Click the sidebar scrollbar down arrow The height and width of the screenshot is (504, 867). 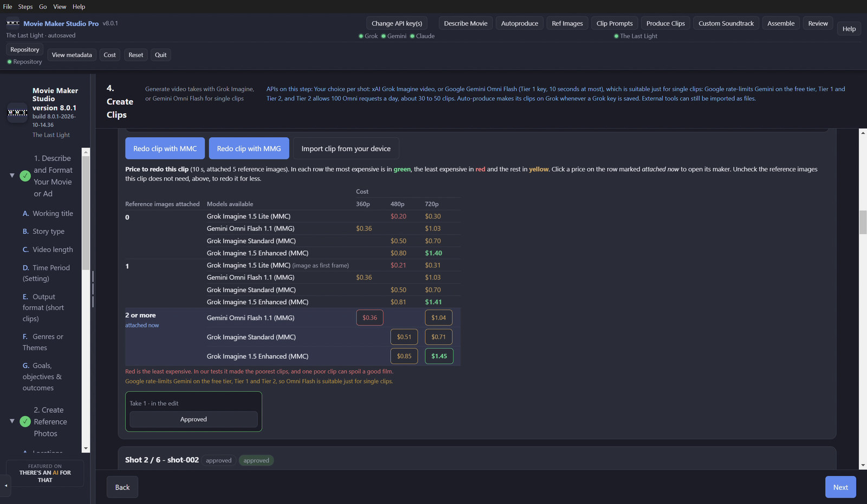pyautogui.click(x=86, y=449)
